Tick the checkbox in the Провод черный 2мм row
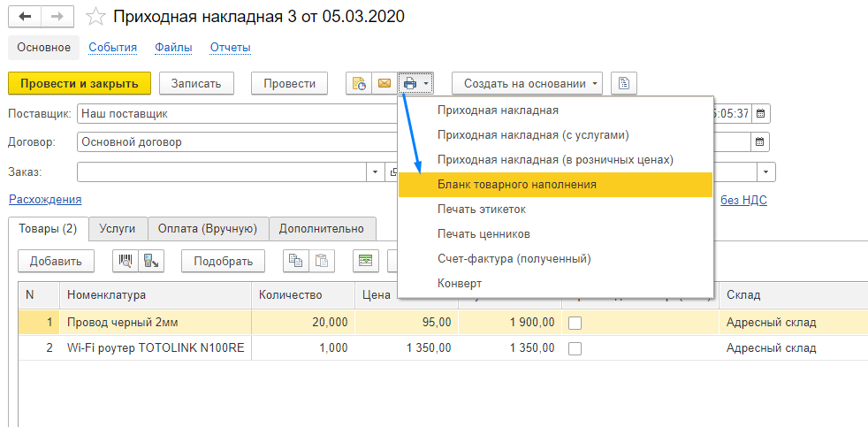The height and width of the screenshot is (427, 868). tap(575, 323)
